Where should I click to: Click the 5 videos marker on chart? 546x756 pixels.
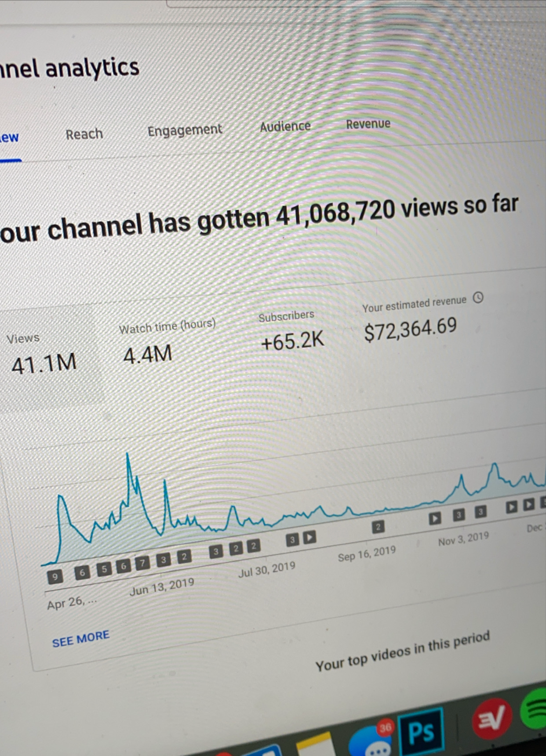104,569
